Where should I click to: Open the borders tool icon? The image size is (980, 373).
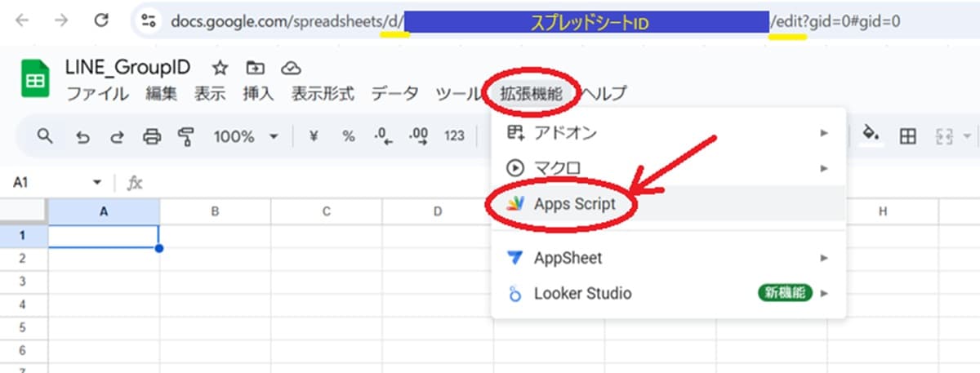[x=907, y=136]
